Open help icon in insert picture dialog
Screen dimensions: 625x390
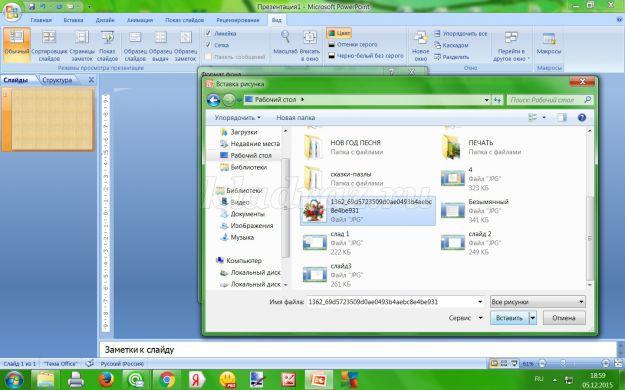click(x=582, y=117)
